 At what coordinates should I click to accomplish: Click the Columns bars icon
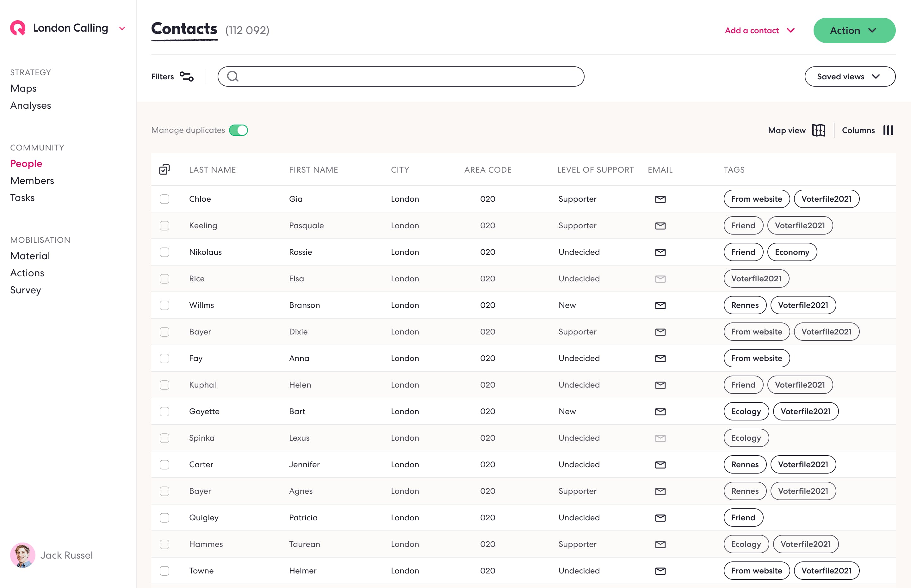[888, 130]
